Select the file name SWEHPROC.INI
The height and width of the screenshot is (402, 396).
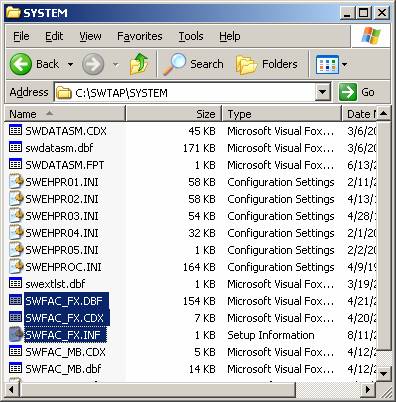click(x=63, y=267)
